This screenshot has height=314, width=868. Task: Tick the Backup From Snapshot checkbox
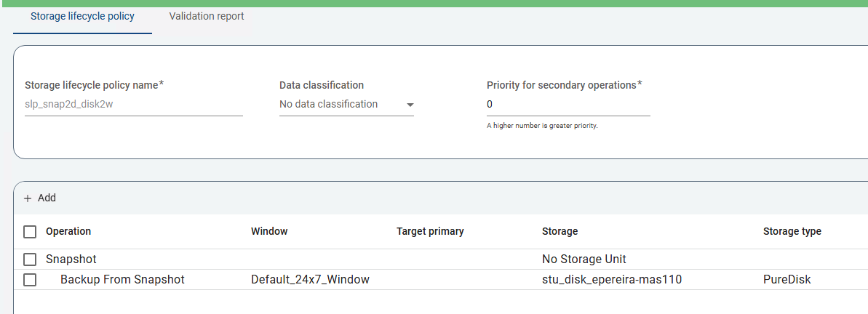(30, 280)
